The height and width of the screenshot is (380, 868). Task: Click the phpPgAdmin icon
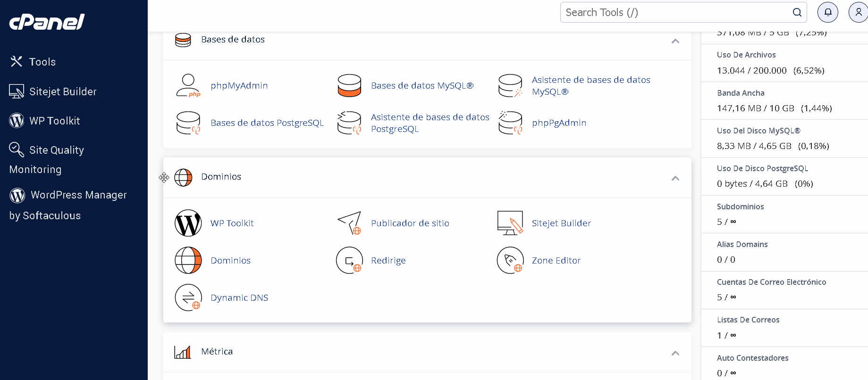510,123
